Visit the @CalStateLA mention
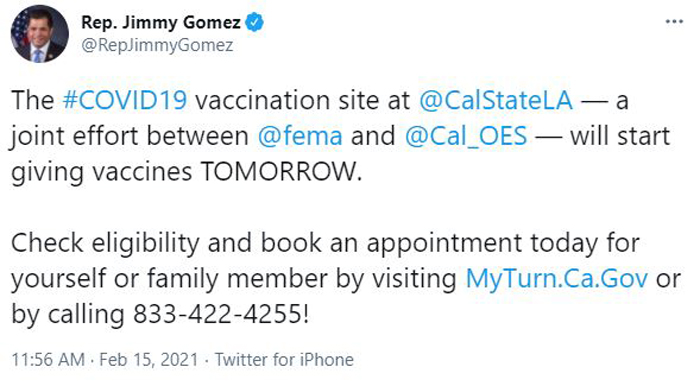Image resolution: width=700 pixels, height=386 pixels. (x=496, y=100)
